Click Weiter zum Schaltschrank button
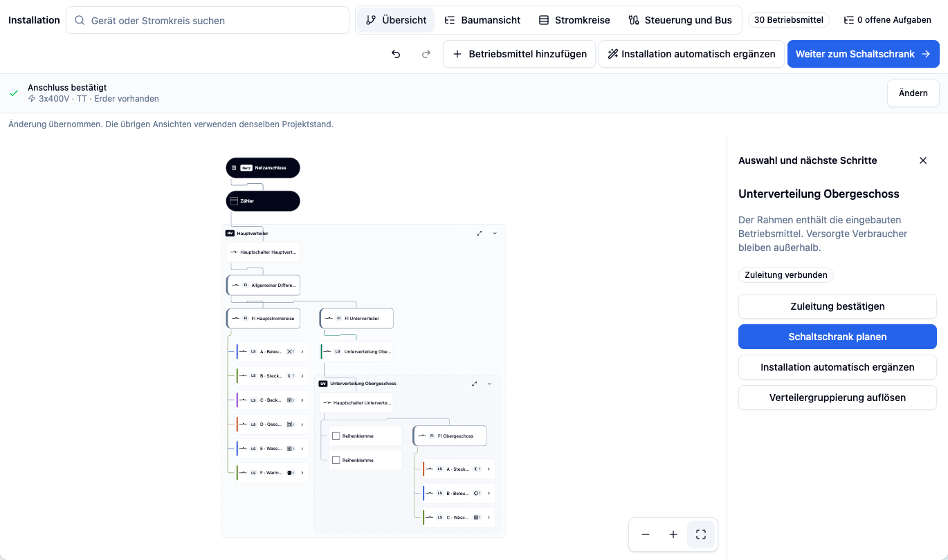 tap(863, 54)
